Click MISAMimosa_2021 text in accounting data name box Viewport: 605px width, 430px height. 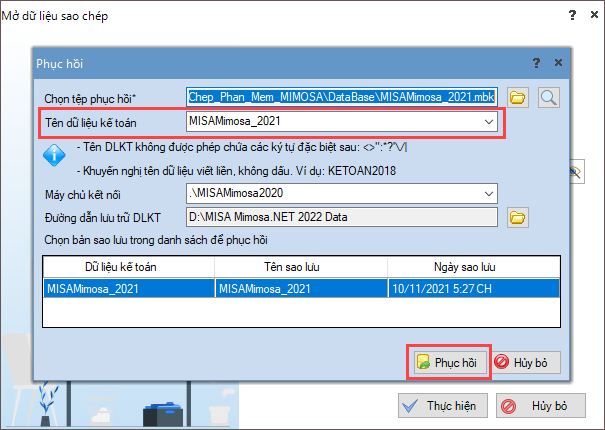[x=235, y=121]
